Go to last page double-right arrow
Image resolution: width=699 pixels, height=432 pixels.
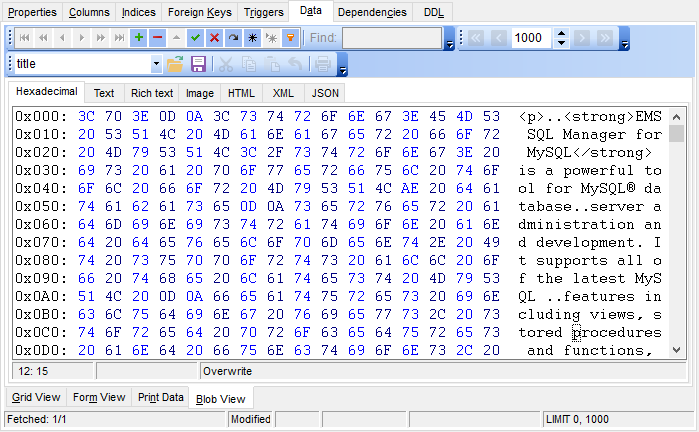coord(604,38)
